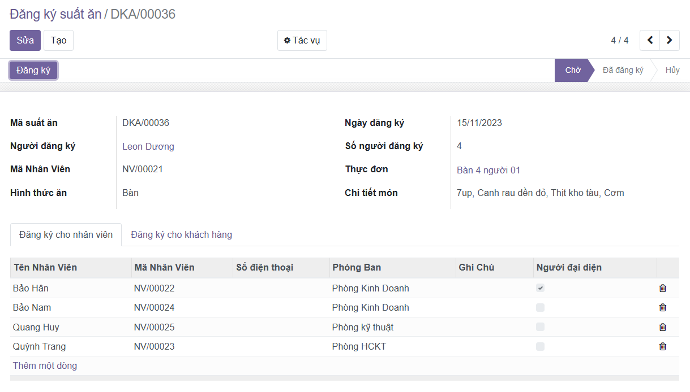The image size is (690, 392).
Task: Select the Hủy status stage
Action: click(672, 70)
